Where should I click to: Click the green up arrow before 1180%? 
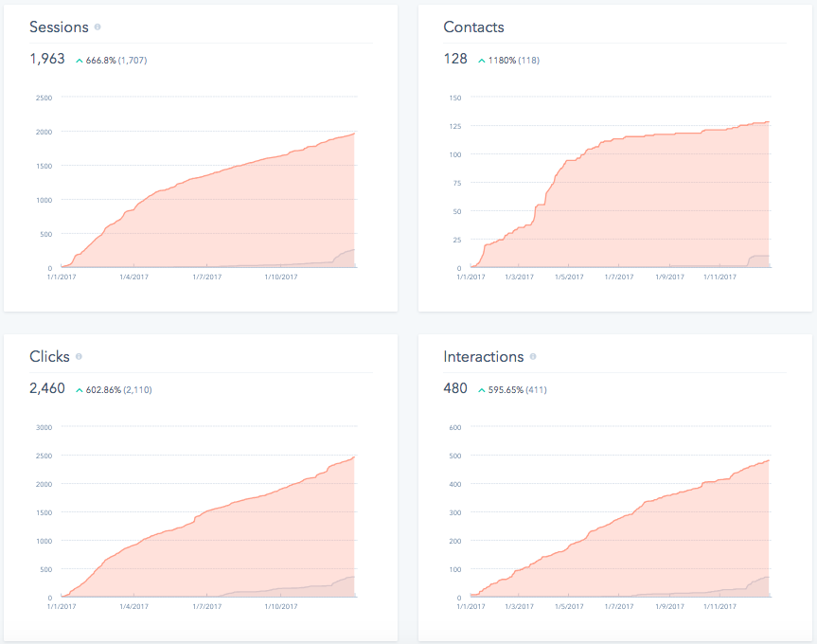pos(482,61)
